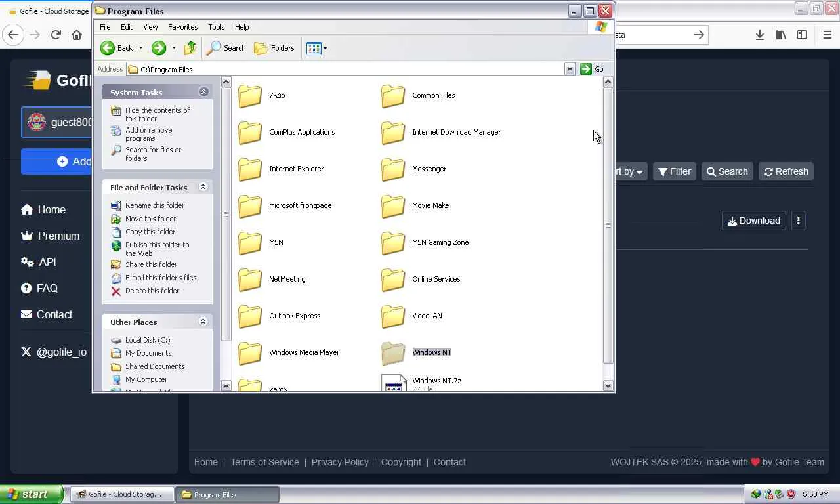The width and height of the screenshot is (840, 504).
Task: Open the Gofile FAQ sidebar link
Action: (x=39, y=288)
